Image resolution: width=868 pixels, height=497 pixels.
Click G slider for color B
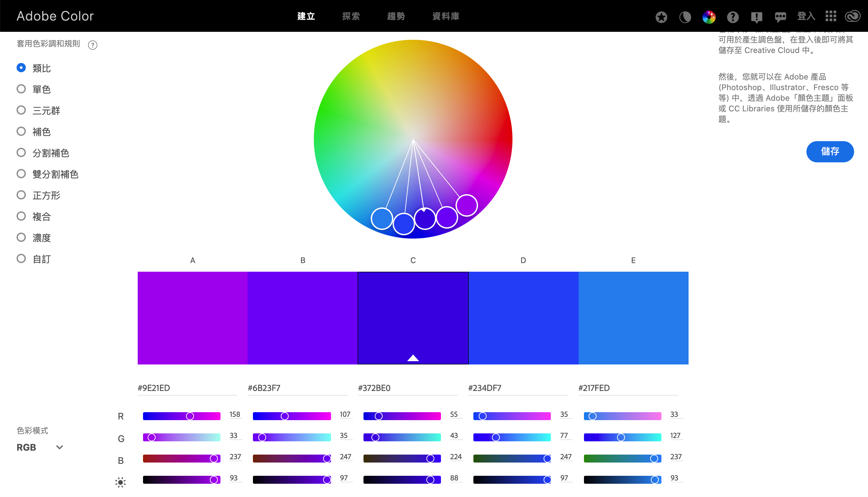pos(292,437)
